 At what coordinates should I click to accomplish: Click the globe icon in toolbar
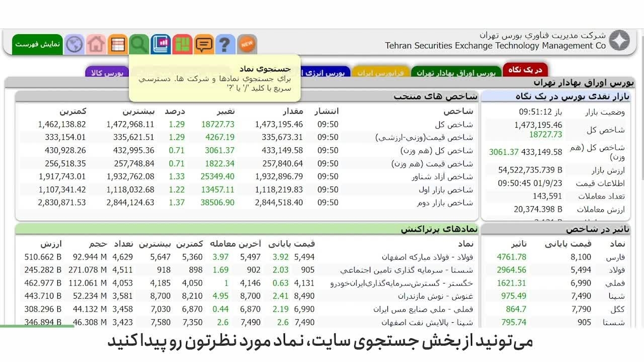pyautogui.click(x=74, y=45)
